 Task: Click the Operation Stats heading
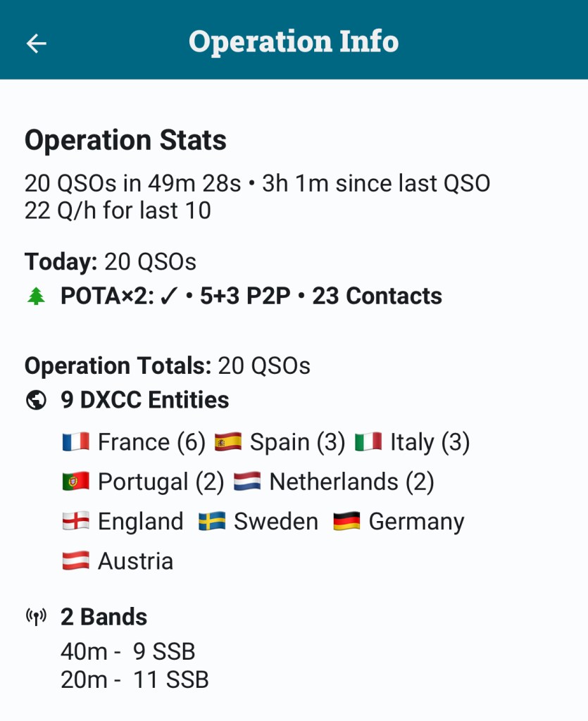[x=125, y=140]
